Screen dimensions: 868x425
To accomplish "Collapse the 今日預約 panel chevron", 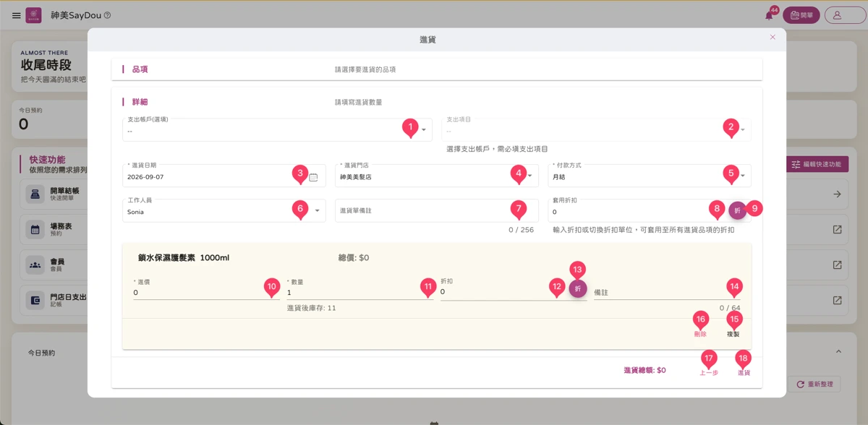I will 838,351.
